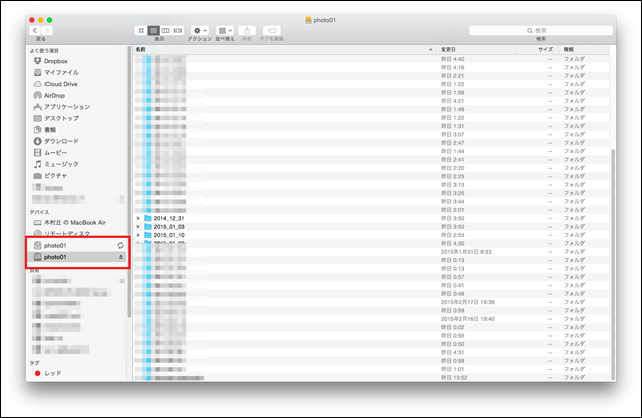The height and width of the screenshot is (418, 642).
Task: Select the row modified 昨日 0:02
Action: coord(371,327)
